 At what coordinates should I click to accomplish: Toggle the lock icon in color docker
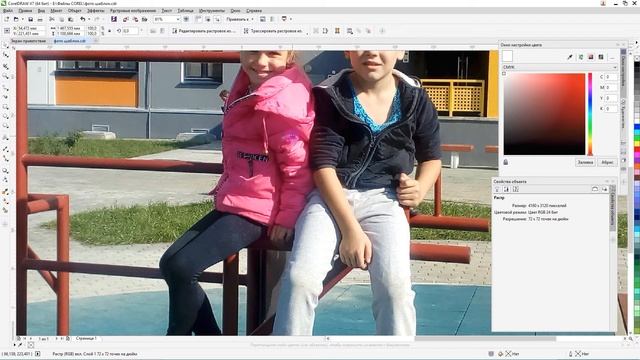(x=506, y=162)
